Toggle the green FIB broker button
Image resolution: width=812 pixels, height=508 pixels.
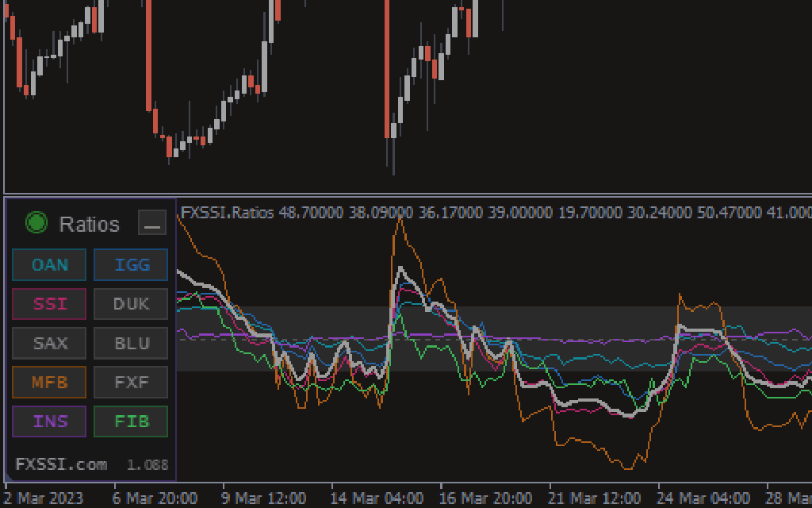[131, 421]
